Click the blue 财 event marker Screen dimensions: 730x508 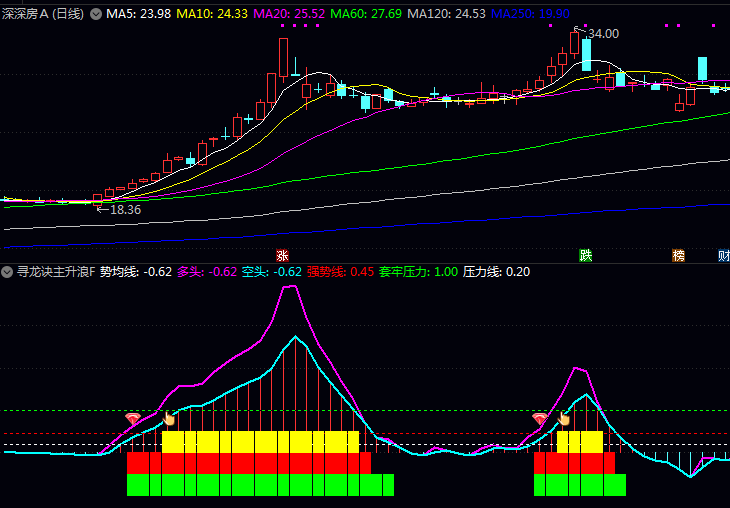tap(724, 256)
